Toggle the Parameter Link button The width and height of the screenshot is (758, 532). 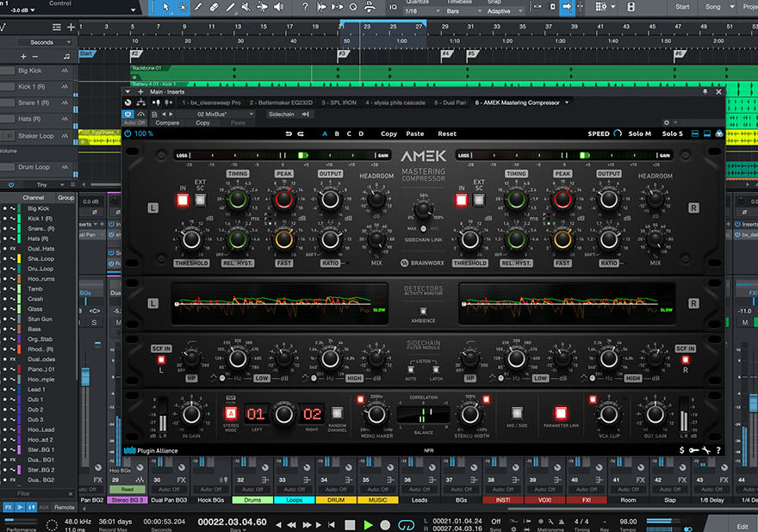click(561, 413)
